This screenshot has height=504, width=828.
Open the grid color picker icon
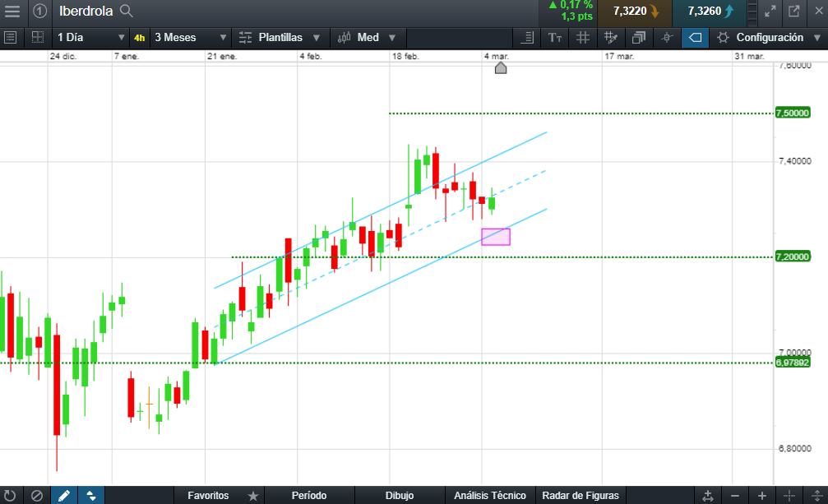pyautogui.click(x=610, y=38)
